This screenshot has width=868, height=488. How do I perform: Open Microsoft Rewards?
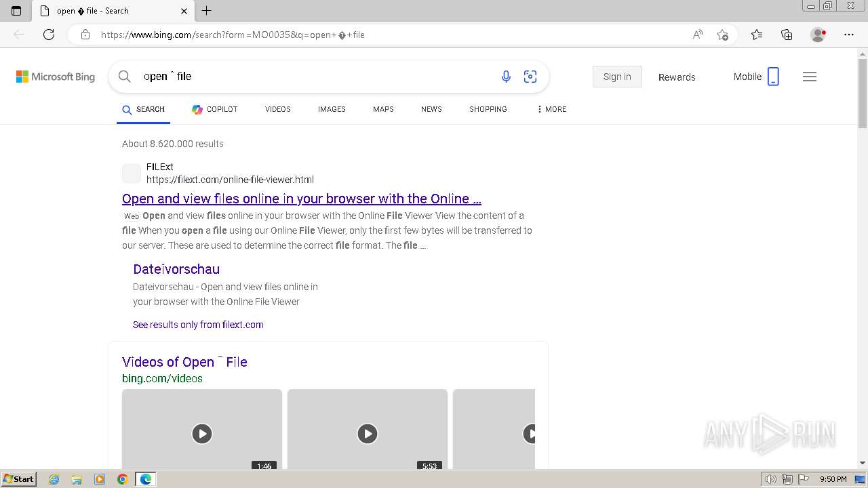(x=677, y=77)
